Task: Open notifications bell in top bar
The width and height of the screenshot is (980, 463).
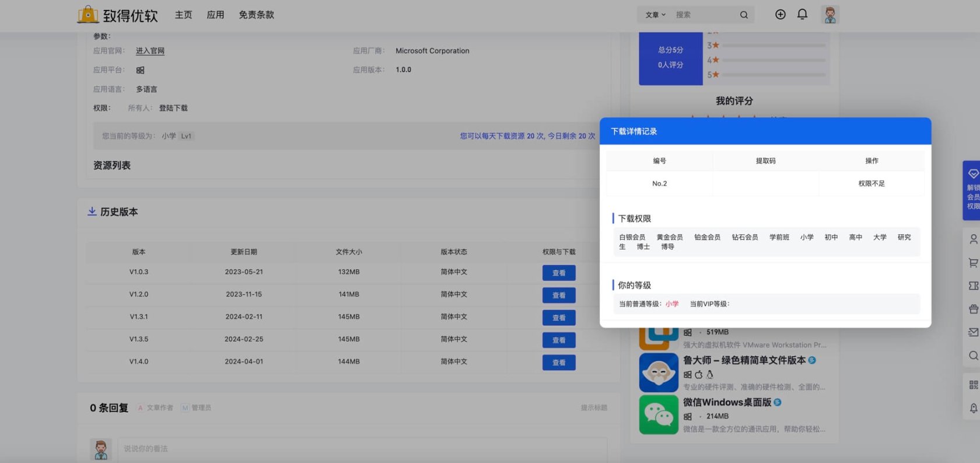Action: click(x=802, y=15)
